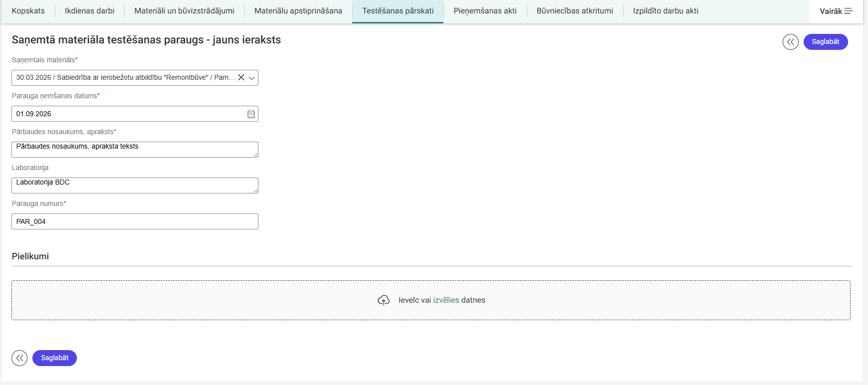Image resolution: width=868 pixels, height=385 pixels.
Task: Open calendar picker for sampling date
Action: (251, 114)
